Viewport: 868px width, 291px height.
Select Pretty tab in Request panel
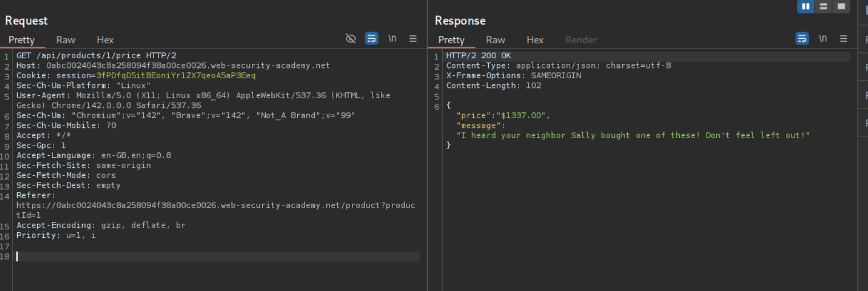22,40
